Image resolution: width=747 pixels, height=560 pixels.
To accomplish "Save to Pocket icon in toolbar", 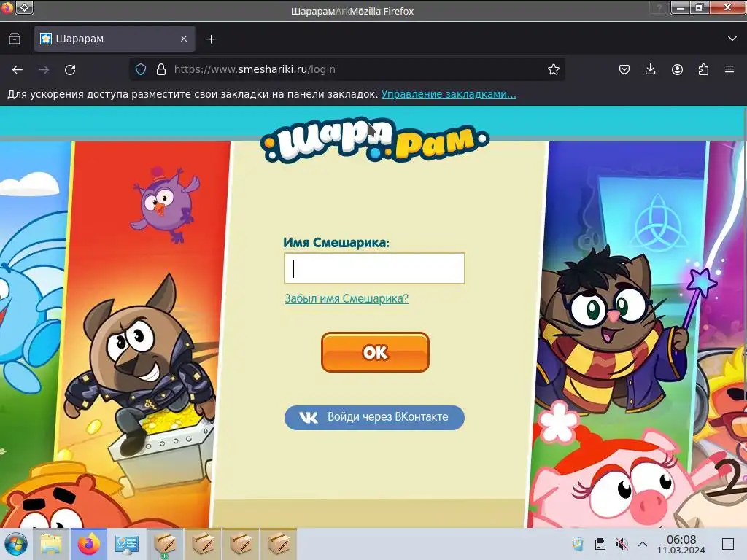I will coord(624,69).
